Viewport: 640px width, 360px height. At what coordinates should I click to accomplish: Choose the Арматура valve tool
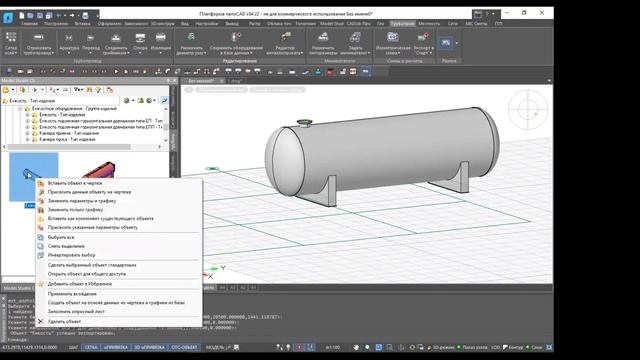coord(69,43)
